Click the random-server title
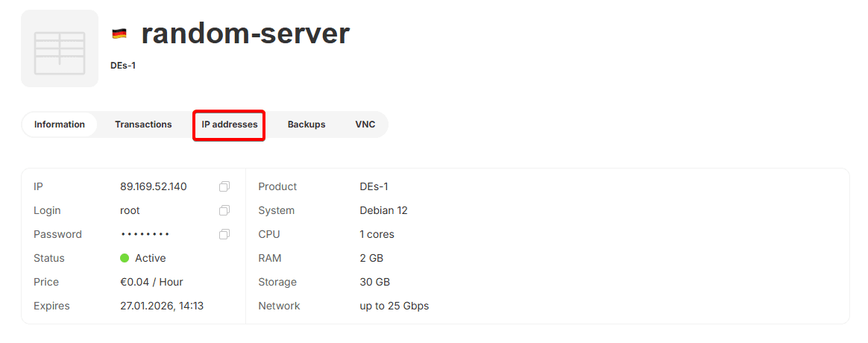Screen dimensions: 868x343 pos(245,33)
